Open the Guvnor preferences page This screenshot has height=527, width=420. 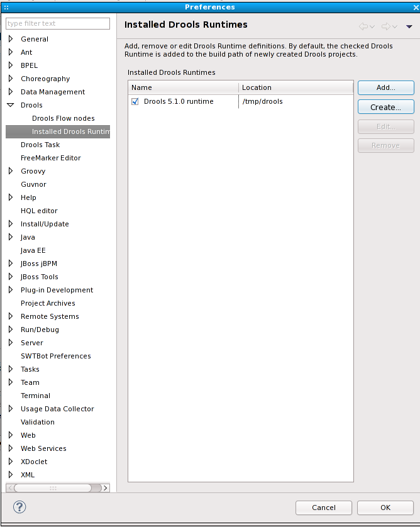click(33, 184)
